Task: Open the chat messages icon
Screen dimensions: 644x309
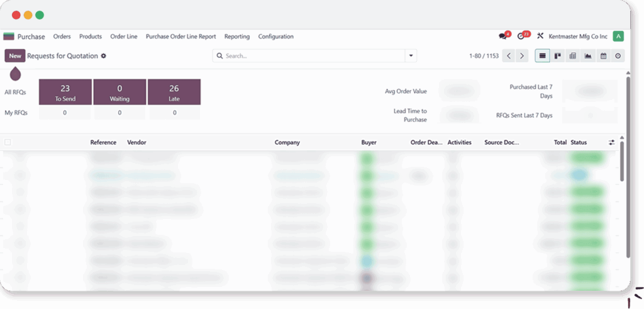Action: click(x=502, y=37)
